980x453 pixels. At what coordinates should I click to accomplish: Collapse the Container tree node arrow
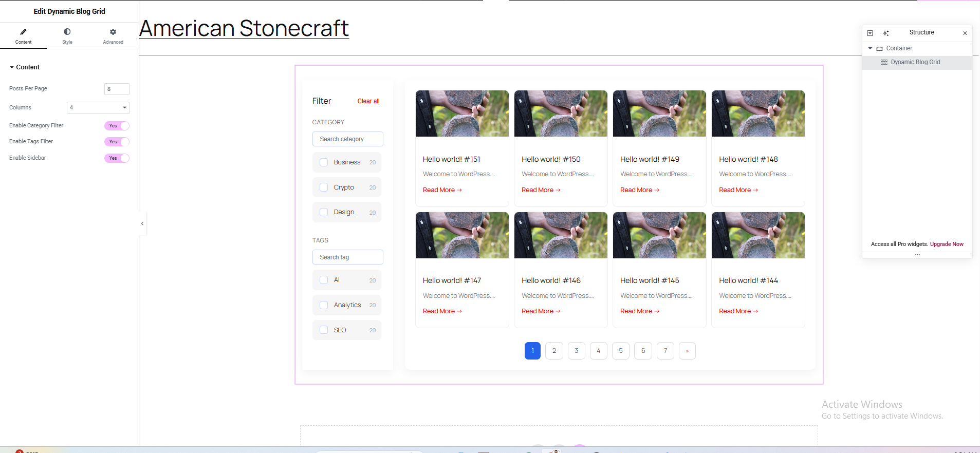870,48
